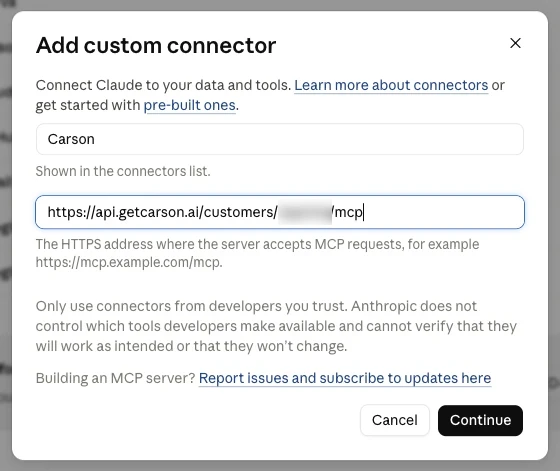Screen dimensions: 560x471
Task: Continue with the Carson connector setup
Action: click(480, 420)
